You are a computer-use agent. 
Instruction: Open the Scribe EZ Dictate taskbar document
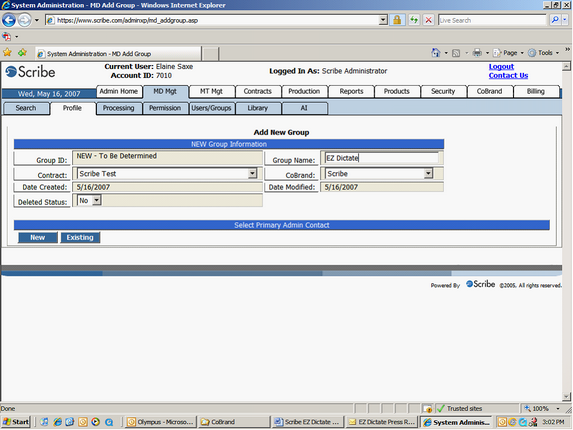[x=308, y=422]
